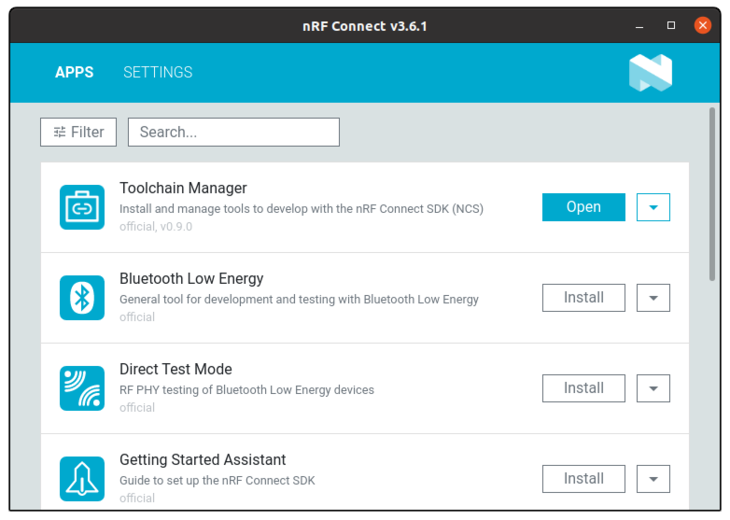The width and height of the screenshot is (730, 520).
Task: Install the Getting Started Assistant app
Action: click(583, 479)
